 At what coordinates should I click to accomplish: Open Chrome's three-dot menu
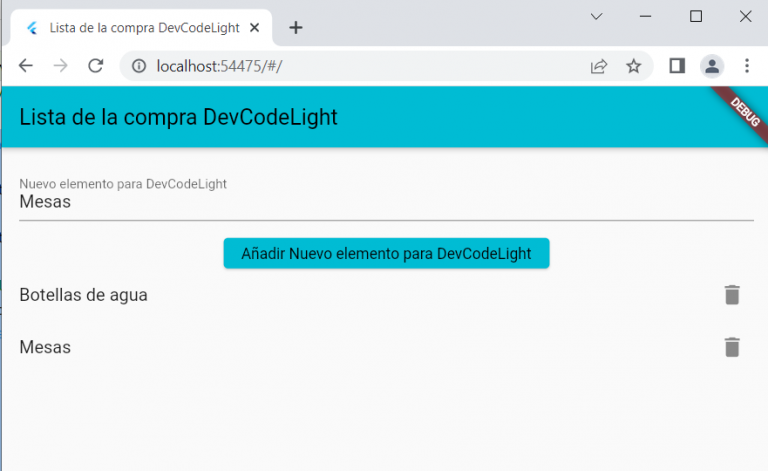pos(746,66)
